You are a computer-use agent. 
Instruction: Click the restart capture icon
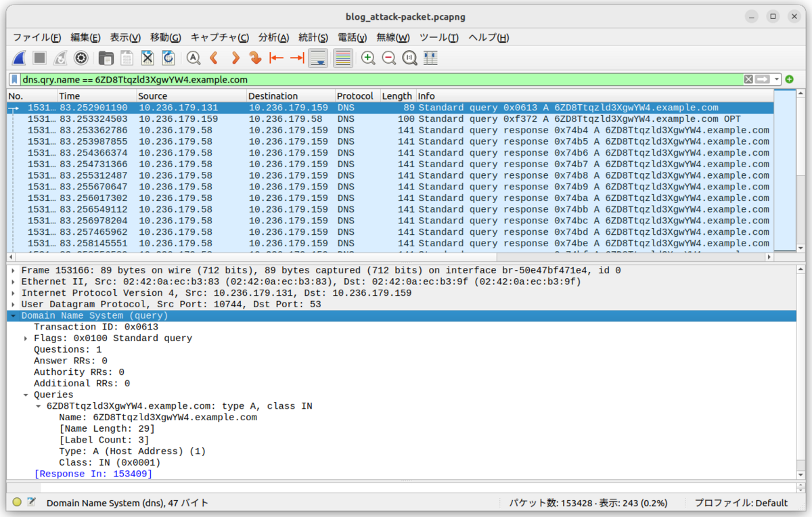pyautogui.click(x=60, y=58)
